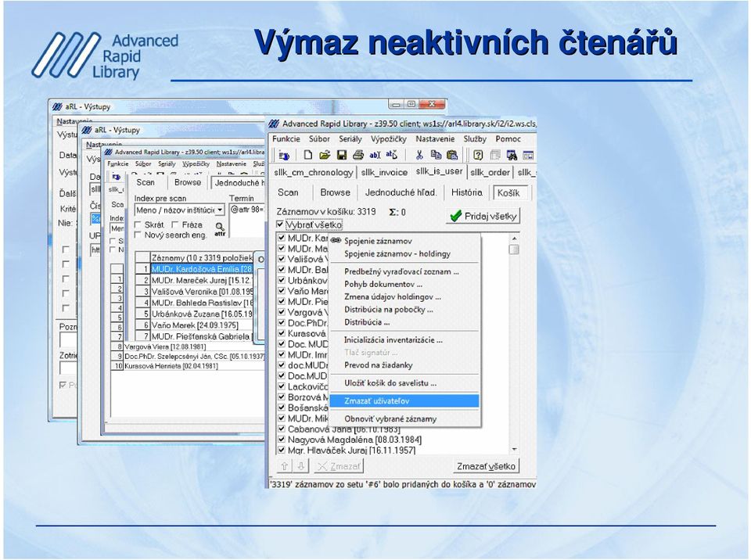Open the Browse tab in the front window
Viewport: 751px width, 560px height.
336,192
